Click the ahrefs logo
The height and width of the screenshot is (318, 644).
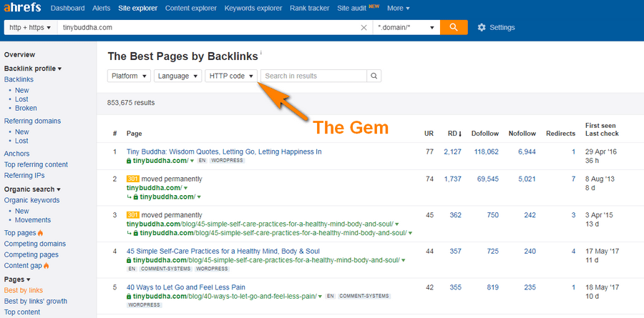coord(22,8)
